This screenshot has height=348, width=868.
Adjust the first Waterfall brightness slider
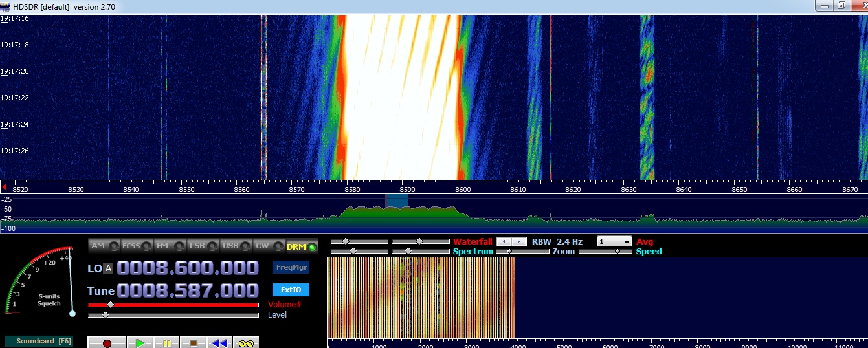359,241
